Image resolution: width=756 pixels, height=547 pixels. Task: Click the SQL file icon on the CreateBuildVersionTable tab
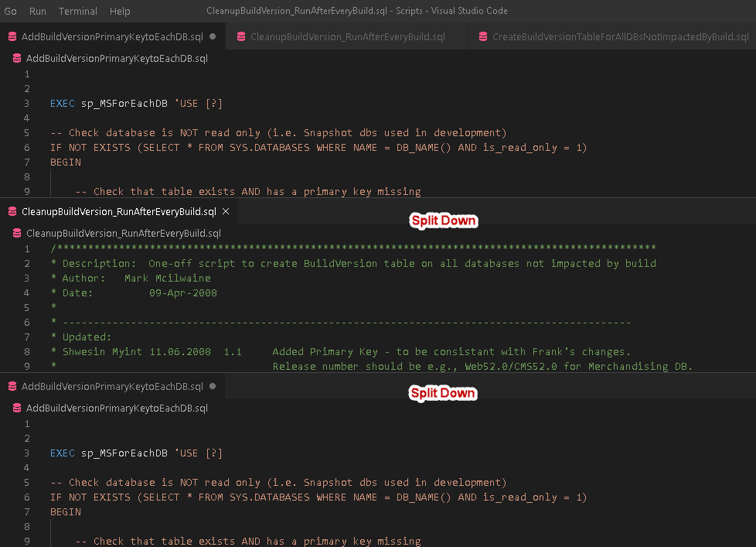point(483,37)
